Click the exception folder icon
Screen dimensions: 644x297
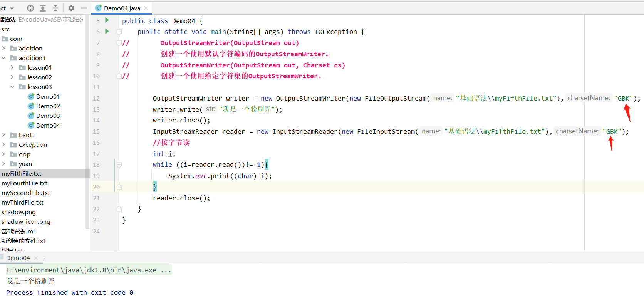tap(13, 144)
